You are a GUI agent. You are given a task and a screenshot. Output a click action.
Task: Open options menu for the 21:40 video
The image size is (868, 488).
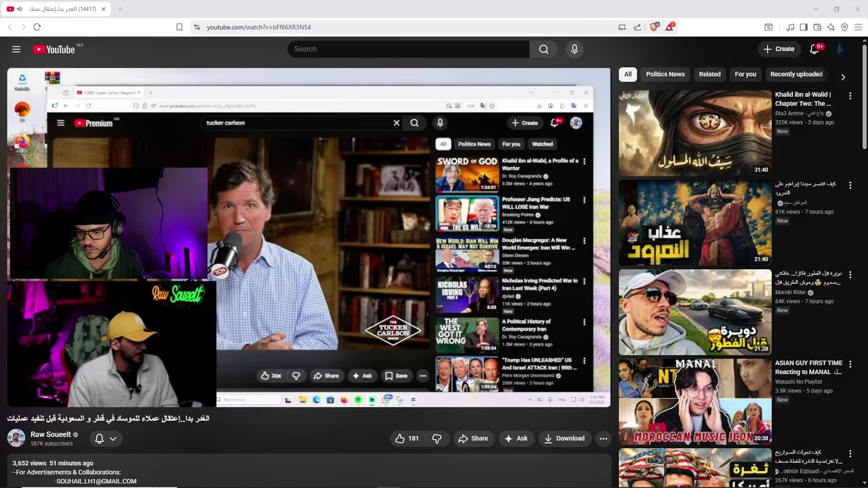click(850, 185)
